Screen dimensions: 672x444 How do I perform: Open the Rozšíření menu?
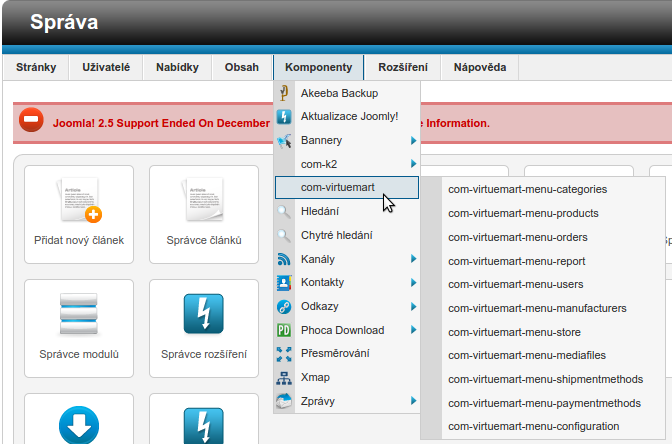pos(402,67)
